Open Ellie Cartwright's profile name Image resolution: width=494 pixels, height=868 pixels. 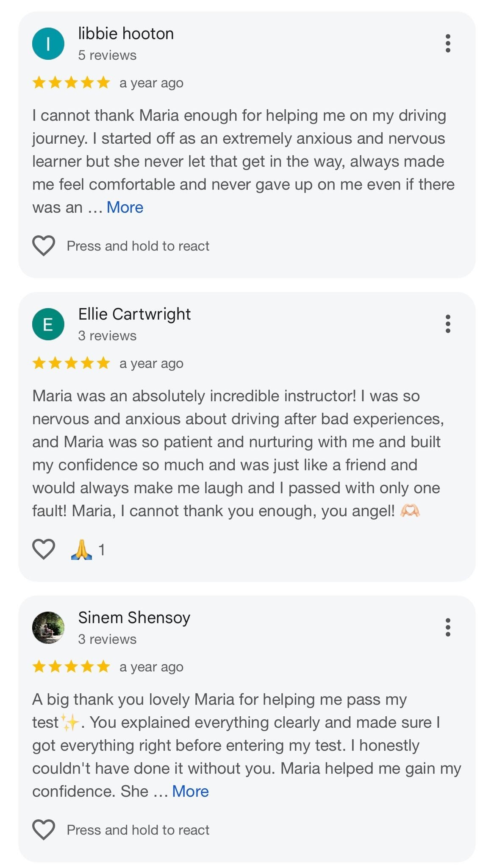tap(134, 314)
